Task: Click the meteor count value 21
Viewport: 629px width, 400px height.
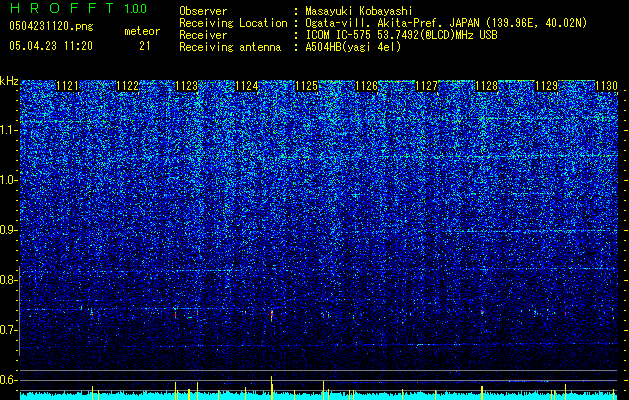Action: click(x=145, y=46)
